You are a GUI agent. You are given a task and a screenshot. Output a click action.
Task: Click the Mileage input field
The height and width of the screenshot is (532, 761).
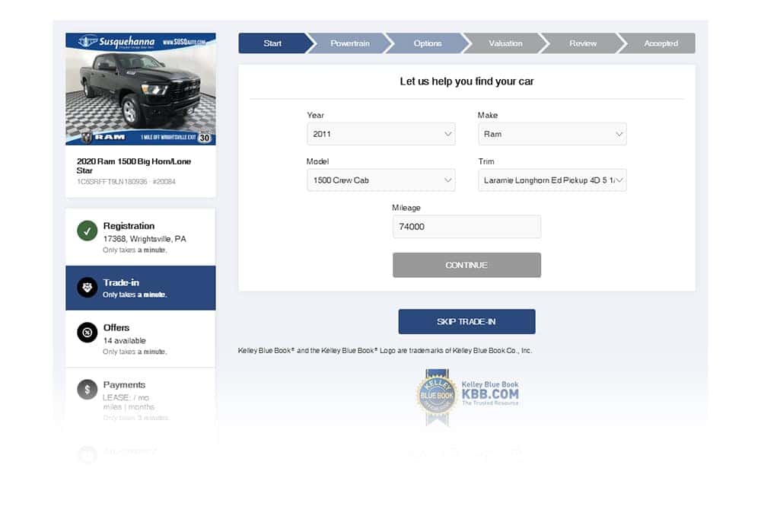(467, 227)
